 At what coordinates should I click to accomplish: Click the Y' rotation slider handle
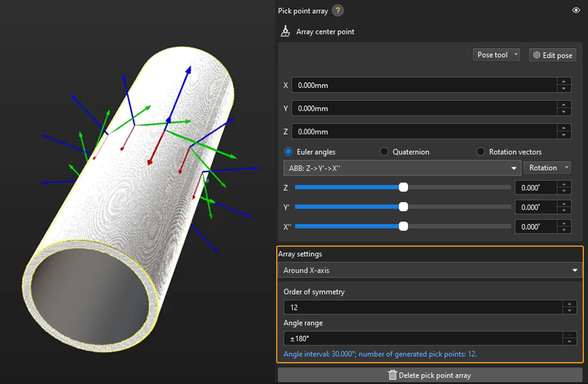[x=403, y=207]
